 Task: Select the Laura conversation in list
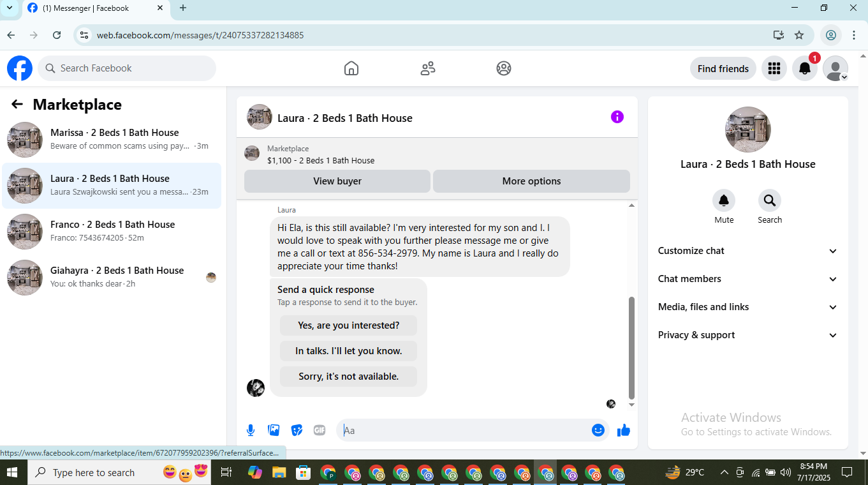pyautogui.click(x=112, y=185)
